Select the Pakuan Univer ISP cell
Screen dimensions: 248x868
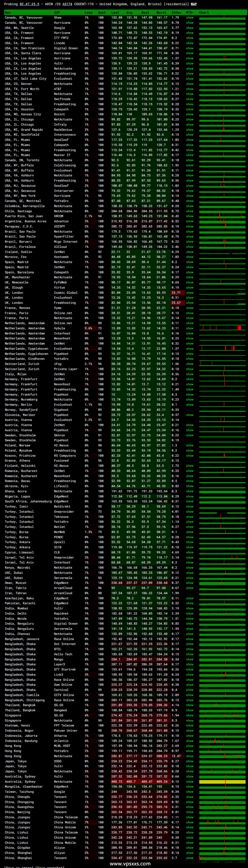coord(66,731)
